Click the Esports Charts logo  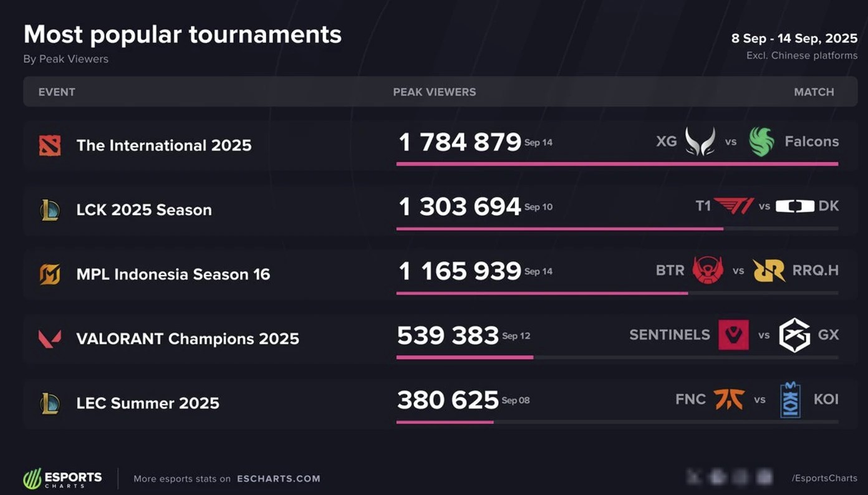63,478
